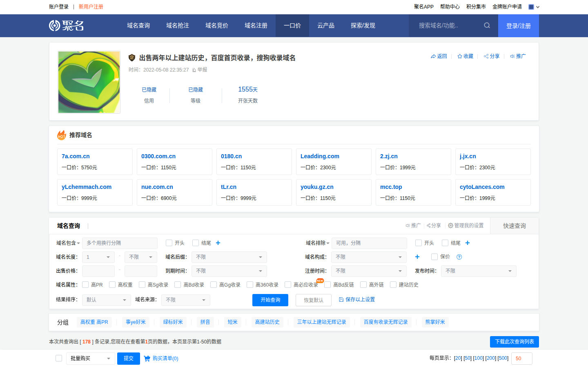Click the HOT flame icon

point(62,135)
